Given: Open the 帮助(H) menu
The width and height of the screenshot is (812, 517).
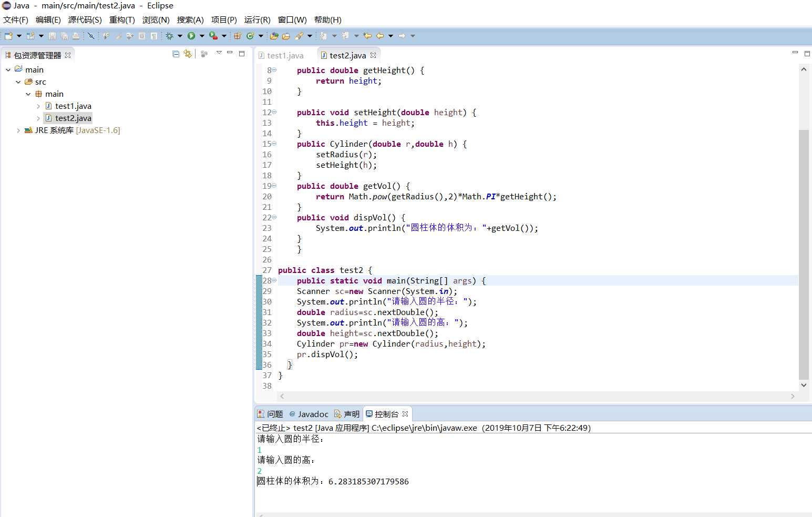Looking at the screenshot, I should click(x=328, y=19).
